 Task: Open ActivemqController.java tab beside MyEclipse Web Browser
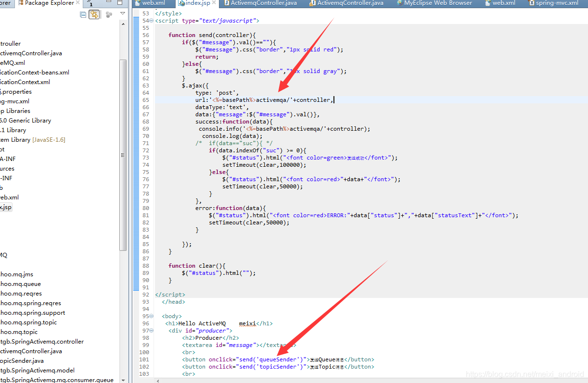[x=346, y=3]
